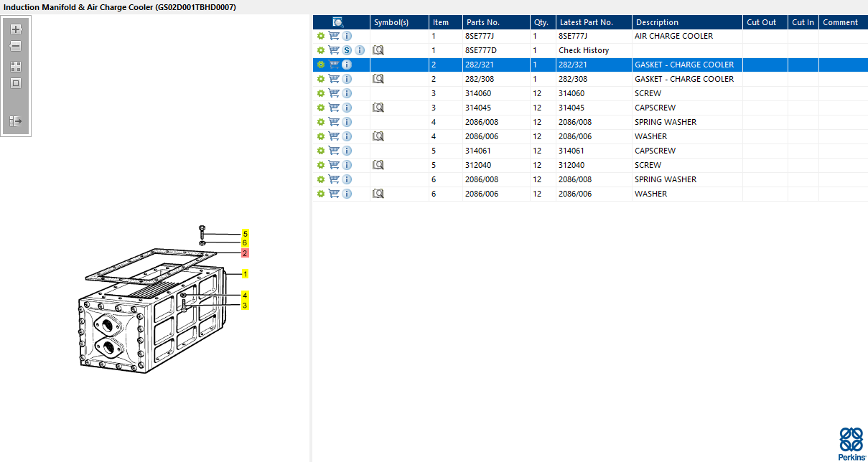Click the green gear for 8SE777J
The image size is (868, 462).
click(x=321, y=36)
